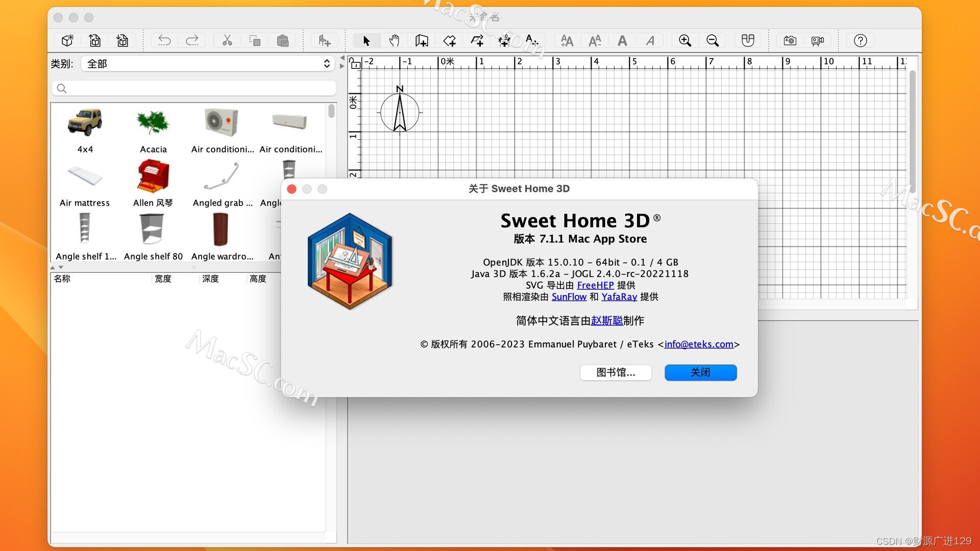Click left splitter arrow beside plan
Viewport: 980px width, 551px height.
[342, 58]
